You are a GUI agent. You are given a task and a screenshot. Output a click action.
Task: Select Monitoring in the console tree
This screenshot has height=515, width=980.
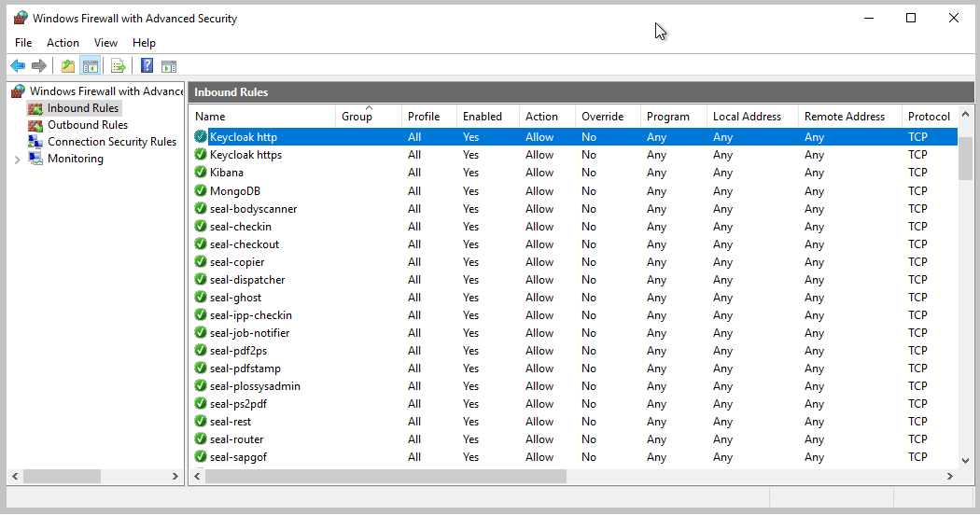(x=75, y=159)
